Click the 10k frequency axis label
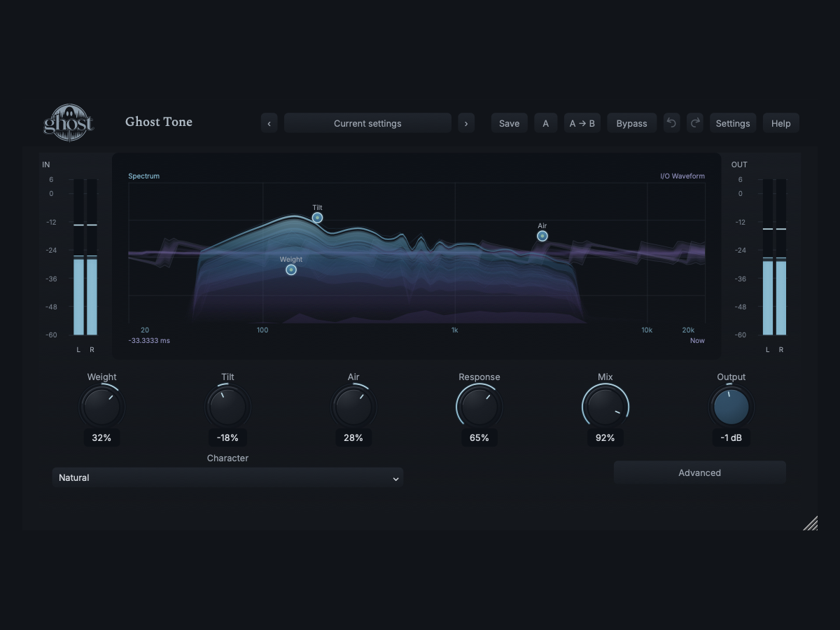 [x=647, y=330]
